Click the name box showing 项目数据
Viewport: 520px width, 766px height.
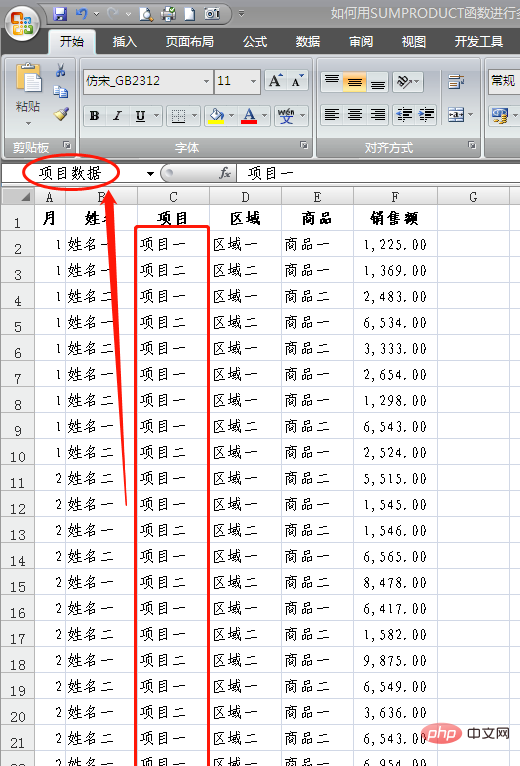tap(72, 173)
